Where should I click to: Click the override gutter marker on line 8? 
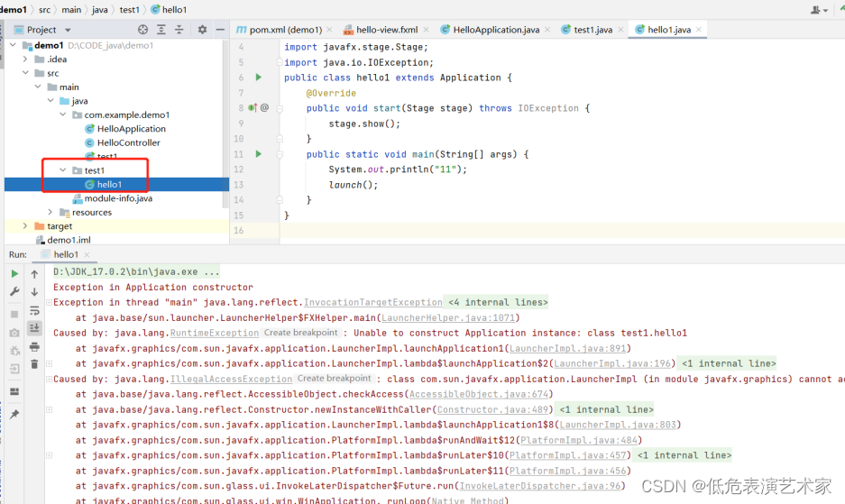253,108
